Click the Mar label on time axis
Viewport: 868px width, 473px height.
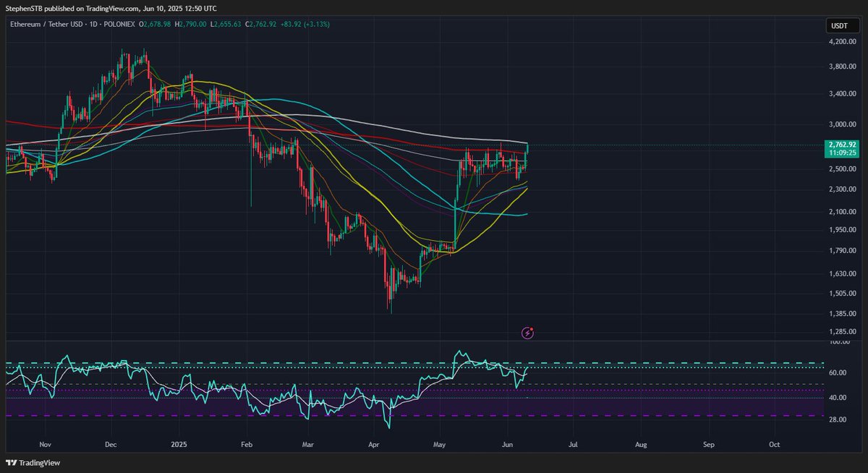tap(308, 445)
